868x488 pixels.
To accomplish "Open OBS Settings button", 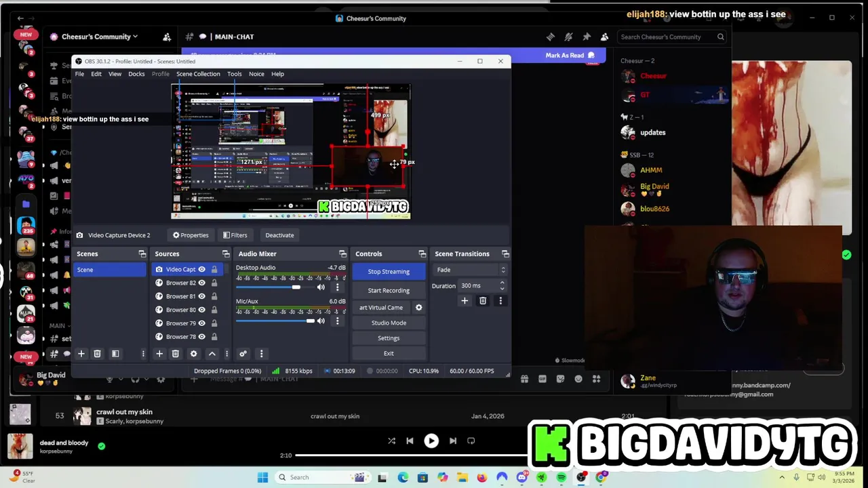I will (389, 338).
